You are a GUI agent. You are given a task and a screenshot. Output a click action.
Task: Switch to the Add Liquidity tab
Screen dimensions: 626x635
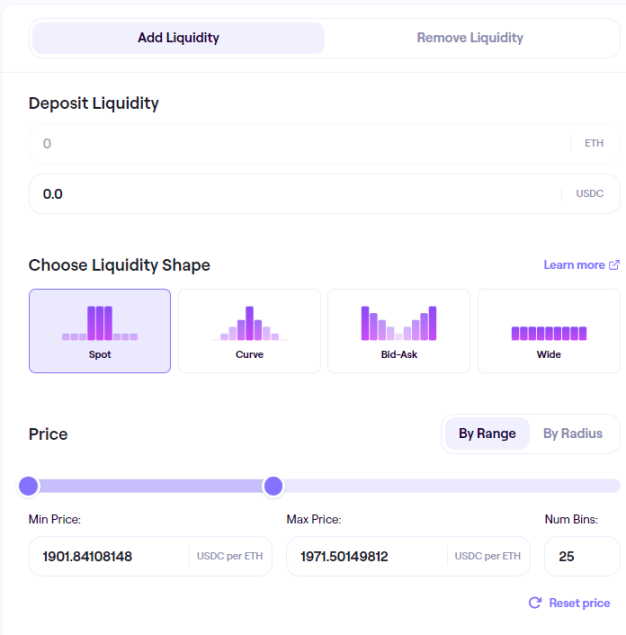[x=178, y=38]
